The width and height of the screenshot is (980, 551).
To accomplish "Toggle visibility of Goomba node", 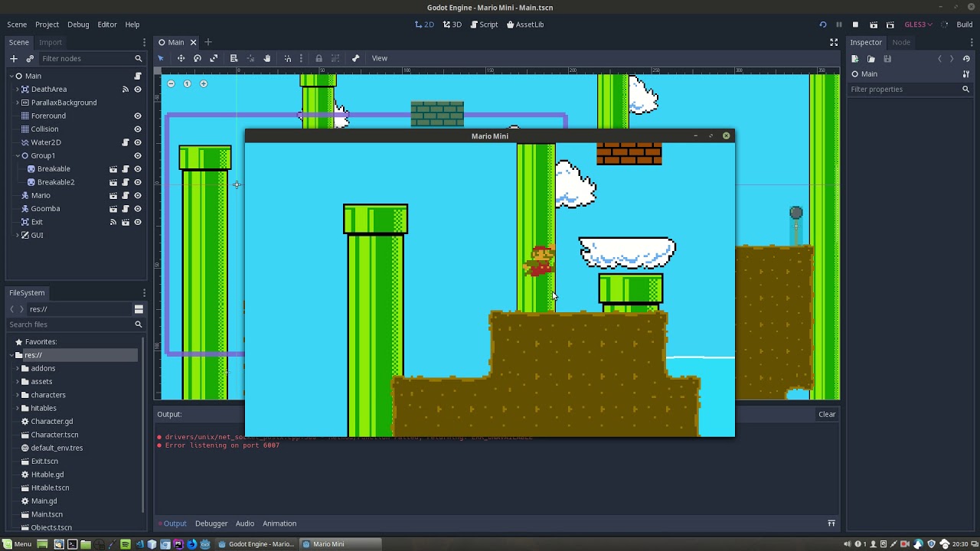I will pyautogui.click(x=138, y=209).
